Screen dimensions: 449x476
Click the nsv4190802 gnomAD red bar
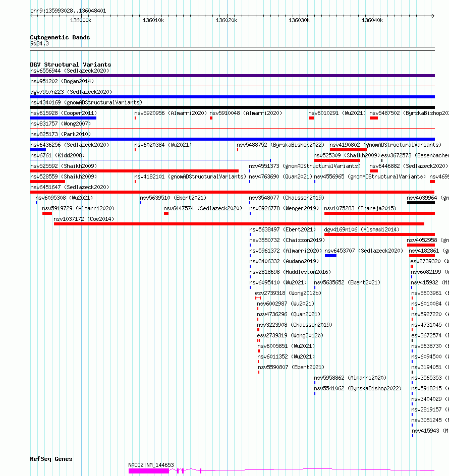349,150
